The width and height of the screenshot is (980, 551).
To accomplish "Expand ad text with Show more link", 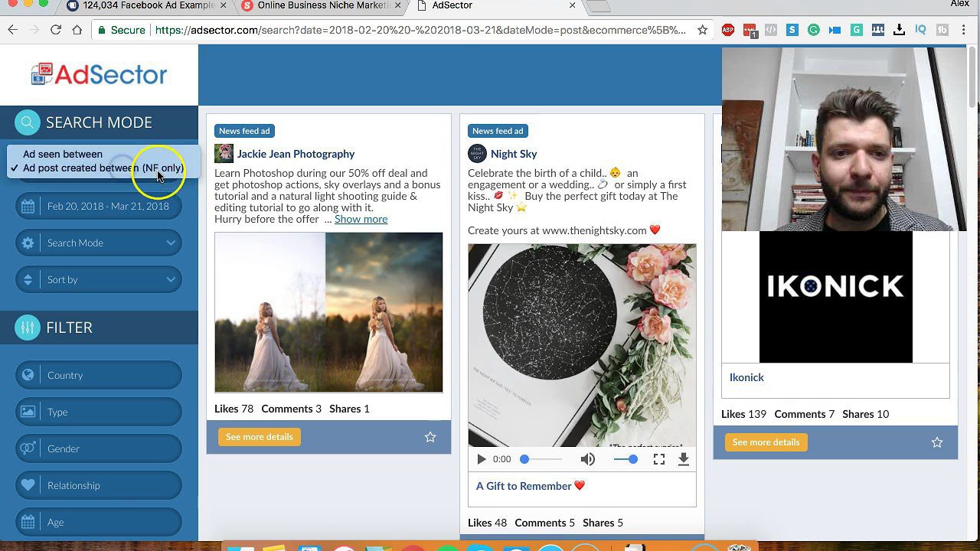I will 361,219.
